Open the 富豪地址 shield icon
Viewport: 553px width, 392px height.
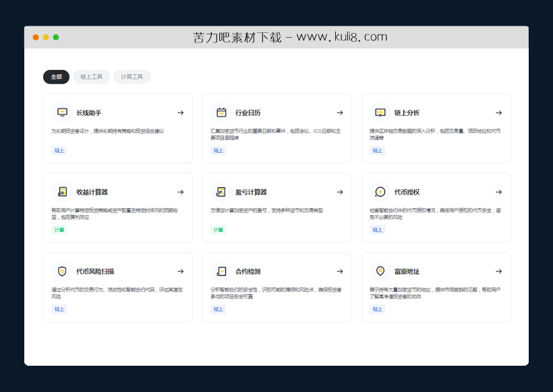[381, 271]
